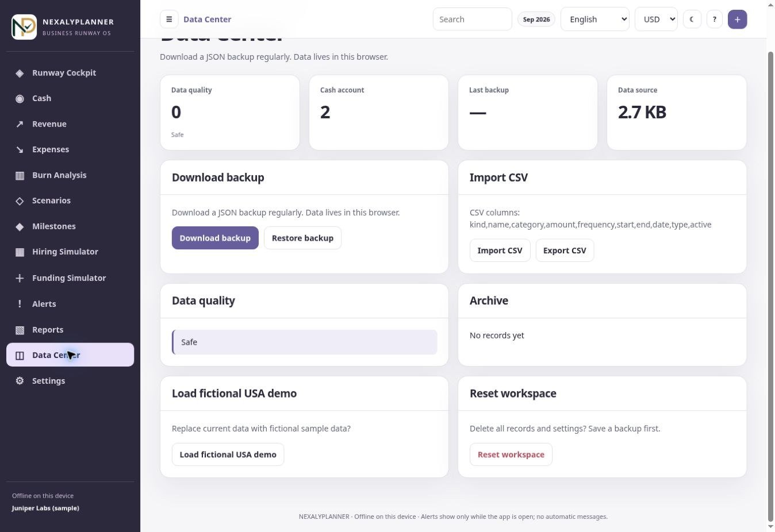The width and height of the screenshot is (775, 532).
Task: Click the Burn Analysis grid icon
Action: point(20,175)
